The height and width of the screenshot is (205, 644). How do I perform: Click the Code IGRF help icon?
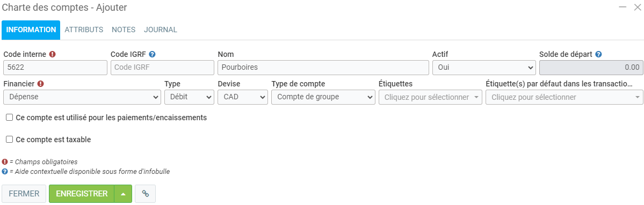pyautogui.click(x=152, y=54)
